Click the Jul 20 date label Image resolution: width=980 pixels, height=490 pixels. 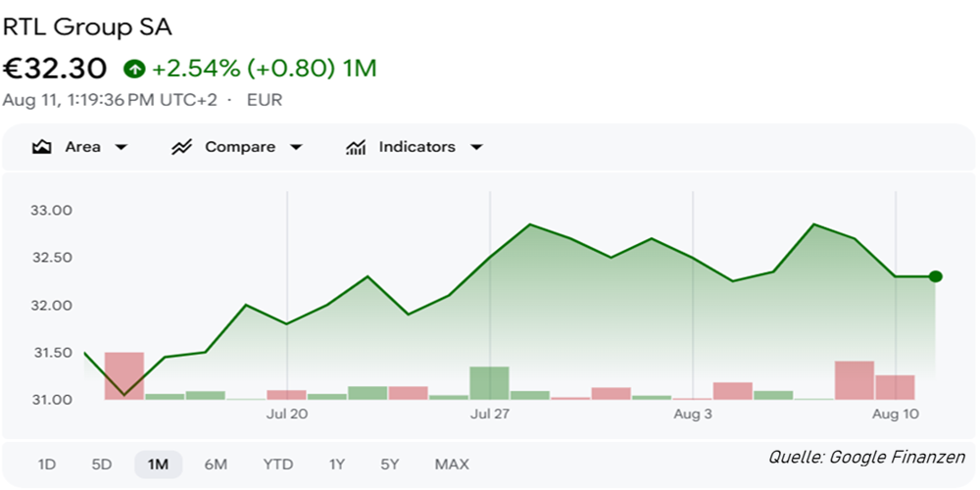click(x=287, y=414)
